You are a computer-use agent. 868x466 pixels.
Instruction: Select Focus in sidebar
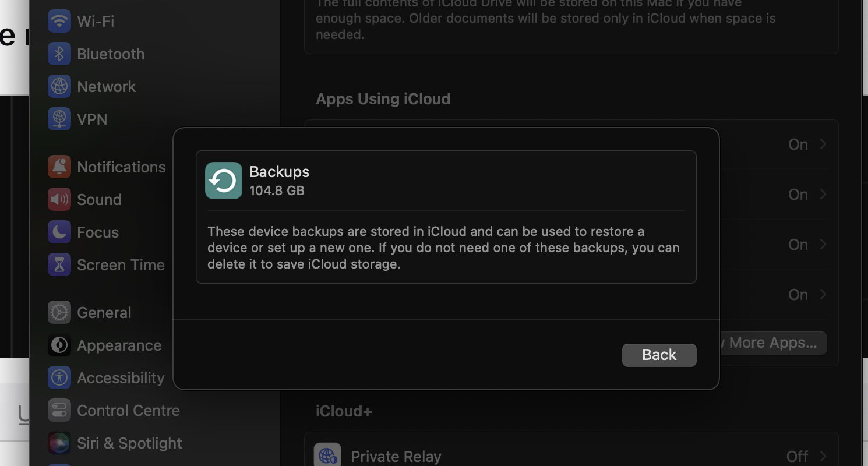click(x=98, y=232)
